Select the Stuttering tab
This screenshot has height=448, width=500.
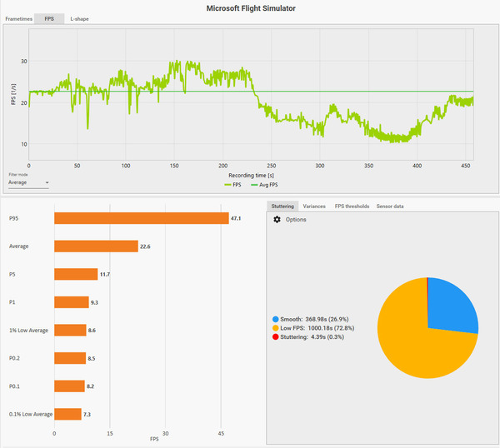(282, 207)
